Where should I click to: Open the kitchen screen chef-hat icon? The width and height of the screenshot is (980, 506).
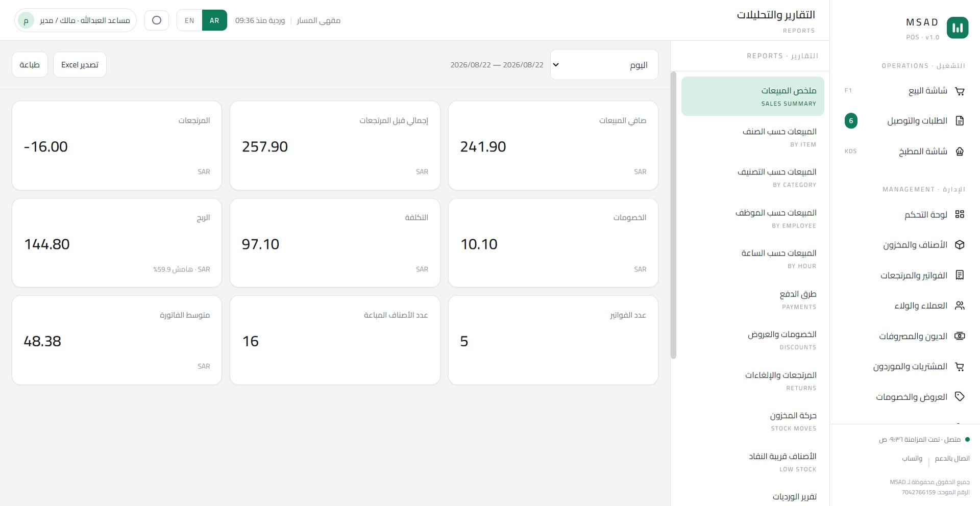(x=960, y=151)
